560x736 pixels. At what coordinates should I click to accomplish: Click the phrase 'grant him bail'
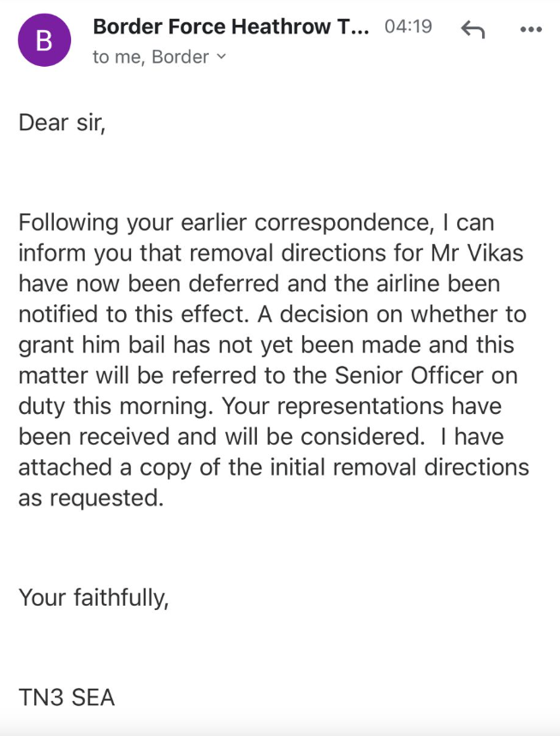tap(104, 344)
